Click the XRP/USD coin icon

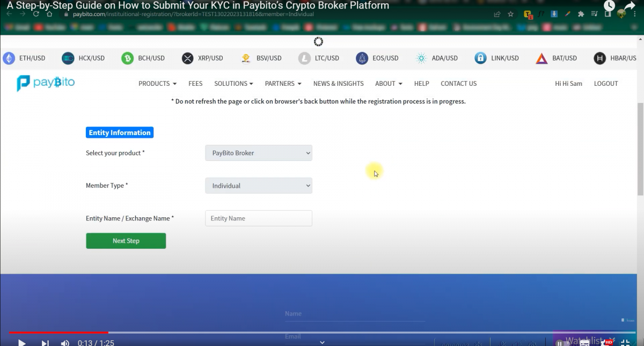(x=187, y=58)
